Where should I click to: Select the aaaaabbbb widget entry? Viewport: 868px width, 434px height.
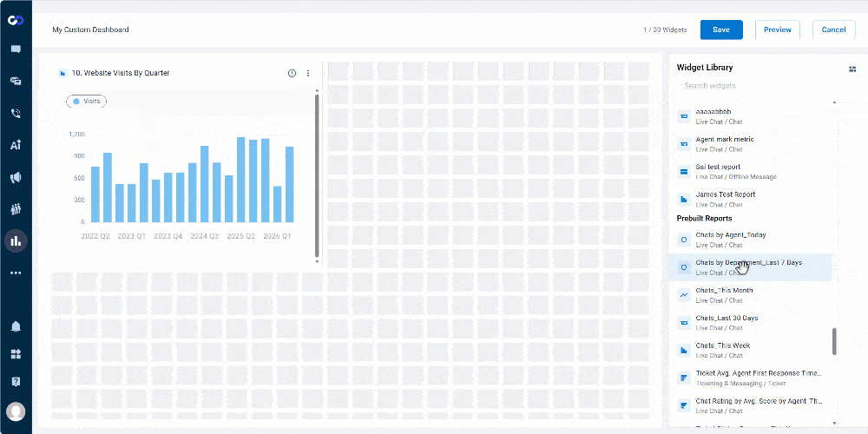click(750, 116)
